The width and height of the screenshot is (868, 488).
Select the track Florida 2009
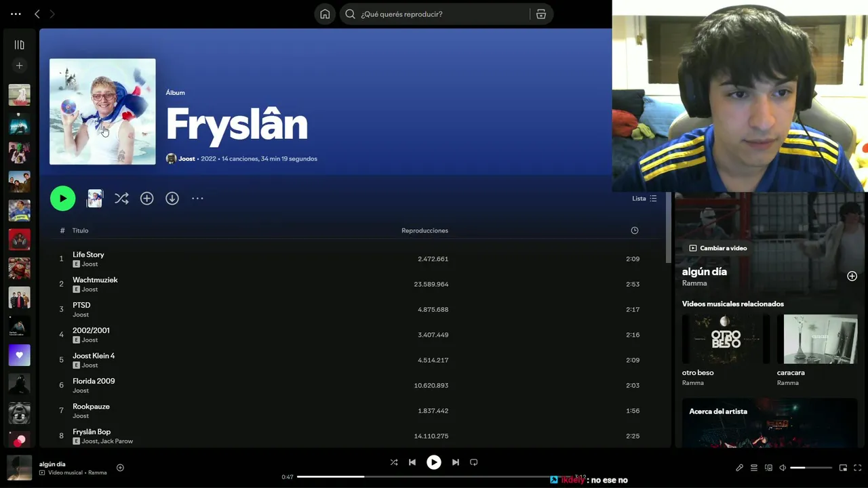click(x=94, y=381)
